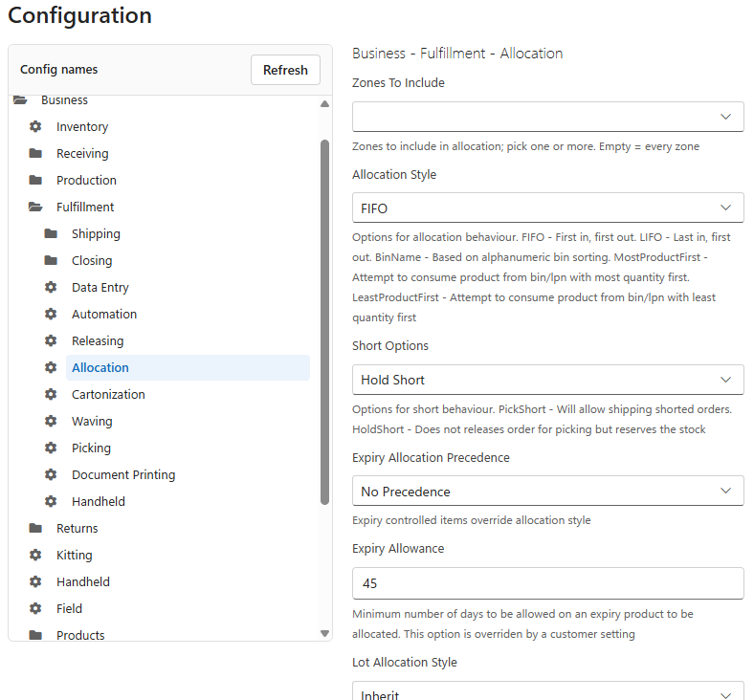Click the gear icon beside Field

pos(35,608)
